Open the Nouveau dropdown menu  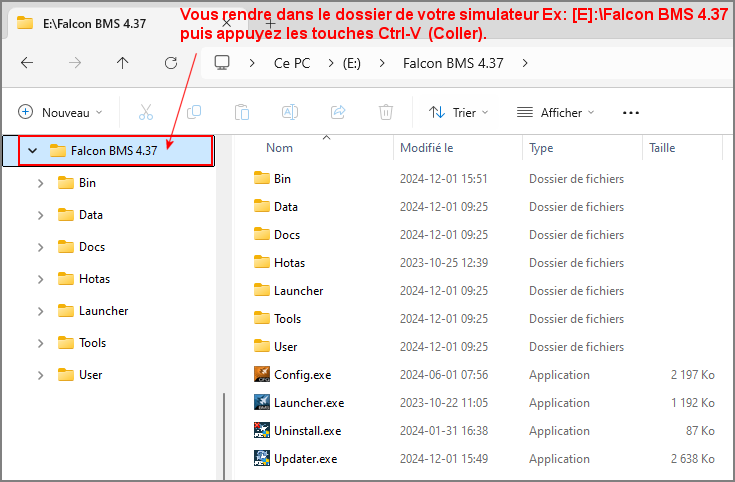pyautogui.click(x=60, y=113)
